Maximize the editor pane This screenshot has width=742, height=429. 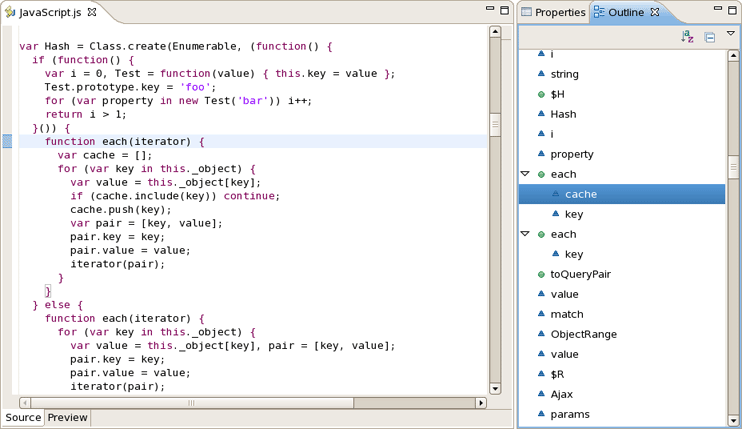coord(504,10)
